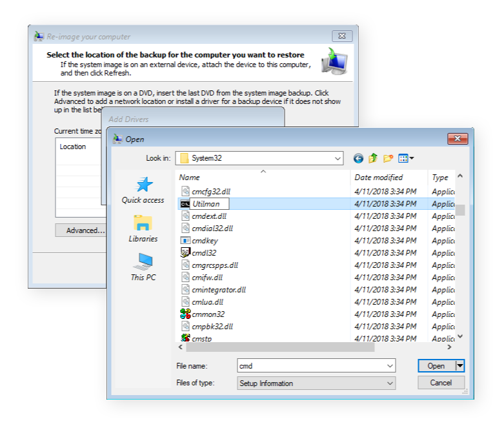
Task: Sort by Date modified column header
Action: coord(378,178)
